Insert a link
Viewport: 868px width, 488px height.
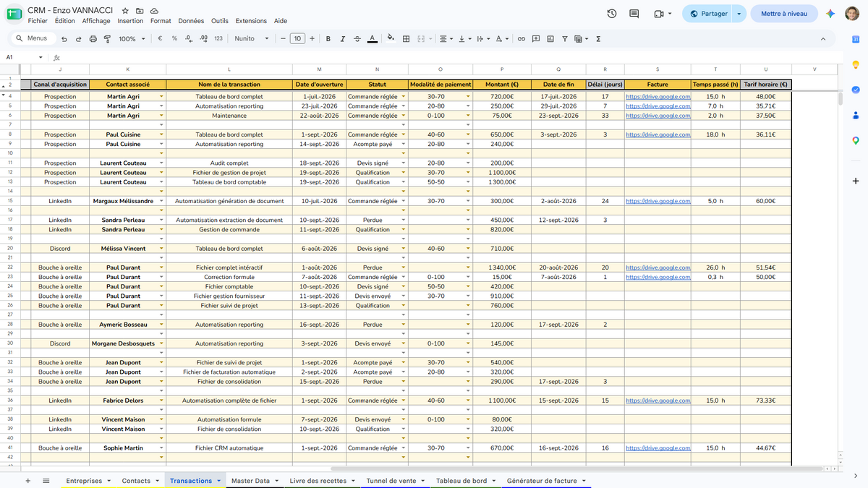coord(521,39)
